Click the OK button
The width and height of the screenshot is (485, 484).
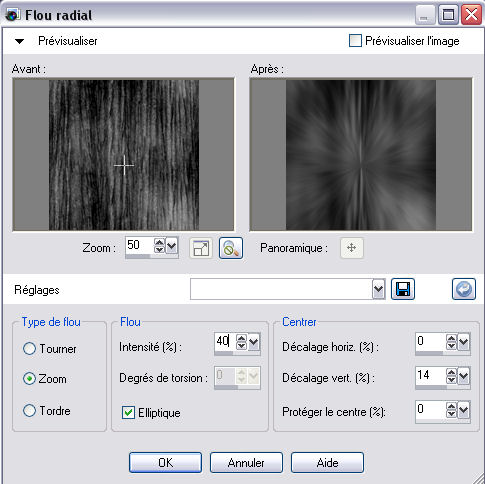pos(165,462)
